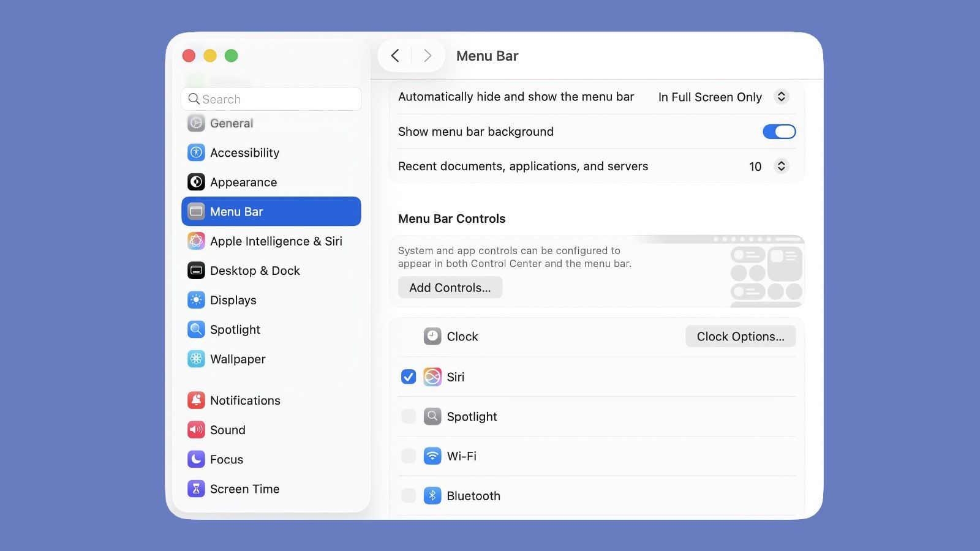Click the Menu Bar Controls heading

coord(451,219)
